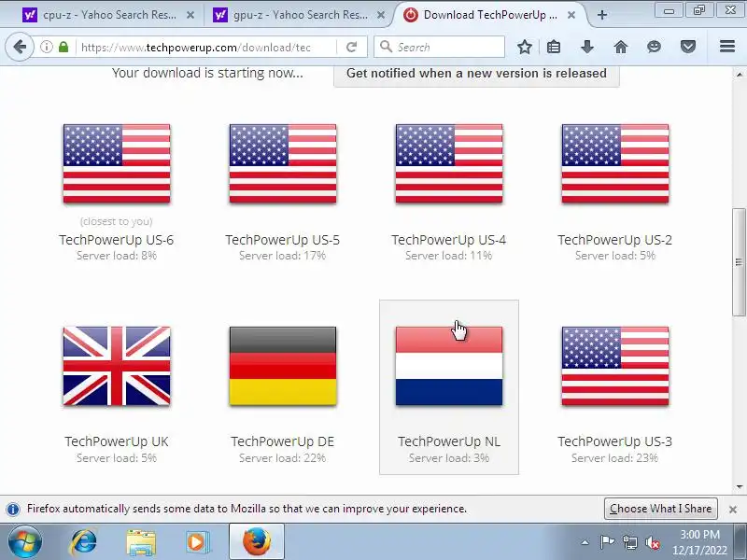This screenshot has height=560, width=747.
Task: Restore down the browser window
Action: (x=699, y=9)
